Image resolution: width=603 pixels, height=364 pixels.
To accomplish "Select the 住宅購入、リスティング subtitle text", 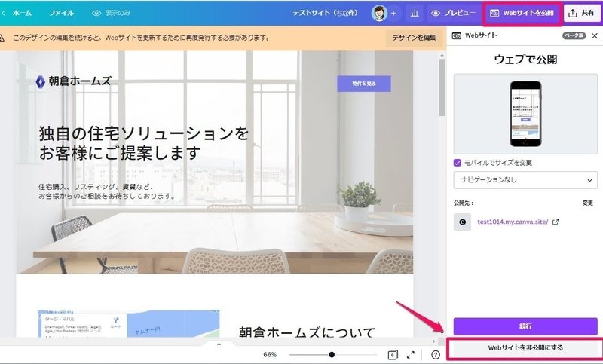I will point(107,191).
